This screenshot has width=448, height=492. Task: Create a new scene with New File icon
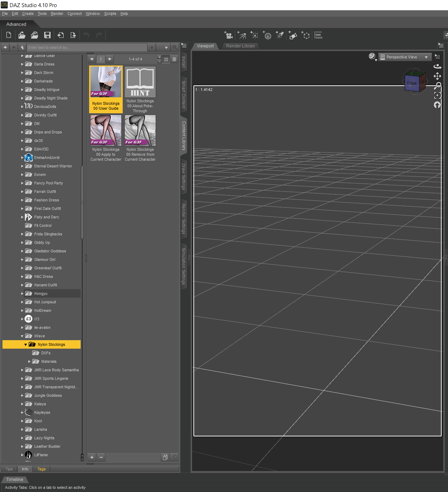(x=8, y=35)
